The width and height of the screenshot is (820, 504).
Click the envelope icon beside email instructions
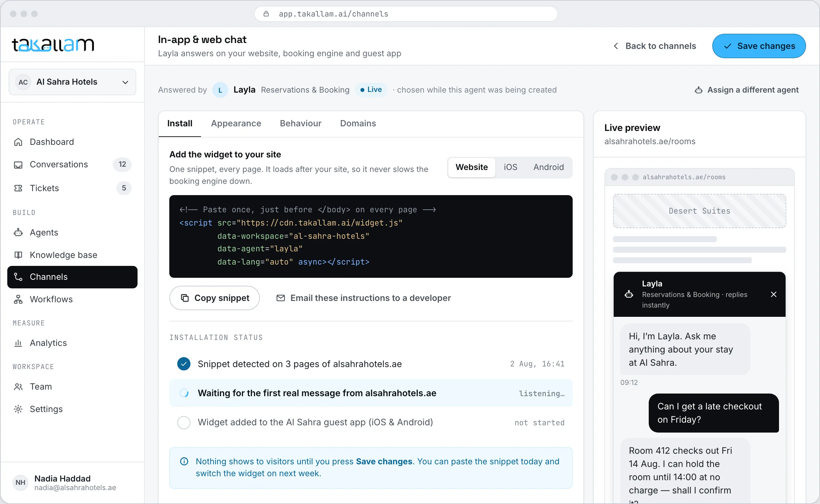click(281, 298)
